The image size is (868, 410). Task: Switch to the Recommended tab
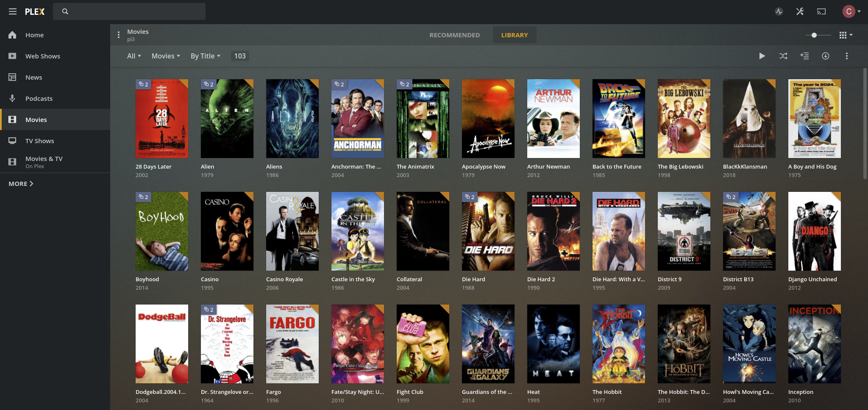tap(454, 35)
